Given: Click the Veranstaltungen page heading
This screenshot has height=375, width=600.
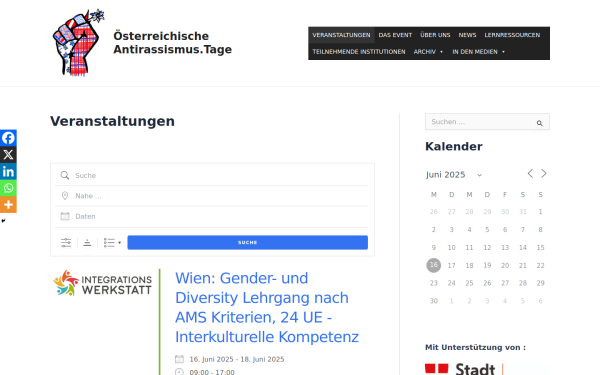Looking at the screenshot, I should [x=112, y=121].
